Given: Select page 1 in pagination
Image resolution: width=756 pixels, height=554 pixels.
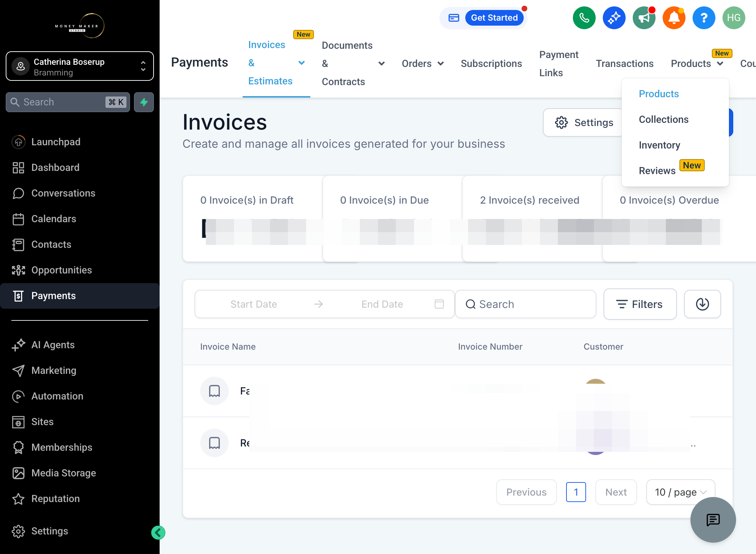Looking at the screenshot, I should [x=576, y=492].
